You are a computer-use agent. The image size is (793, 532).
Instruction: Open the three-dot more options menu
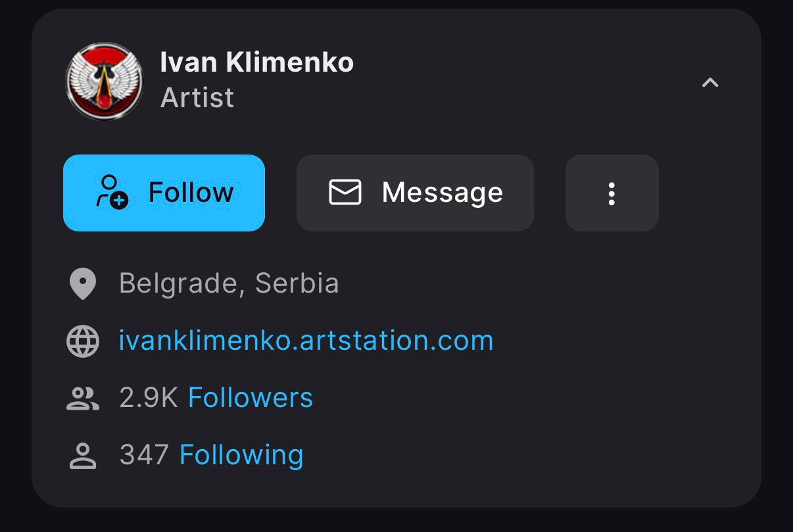[612, 193]
